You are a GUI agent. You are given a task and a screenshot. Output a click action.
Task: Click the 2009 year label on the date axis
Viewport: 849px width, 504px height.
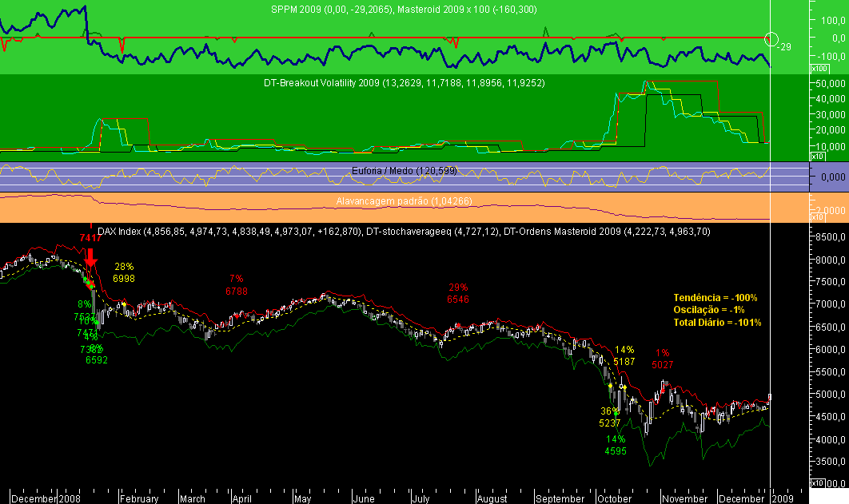(x=783, y=498)
